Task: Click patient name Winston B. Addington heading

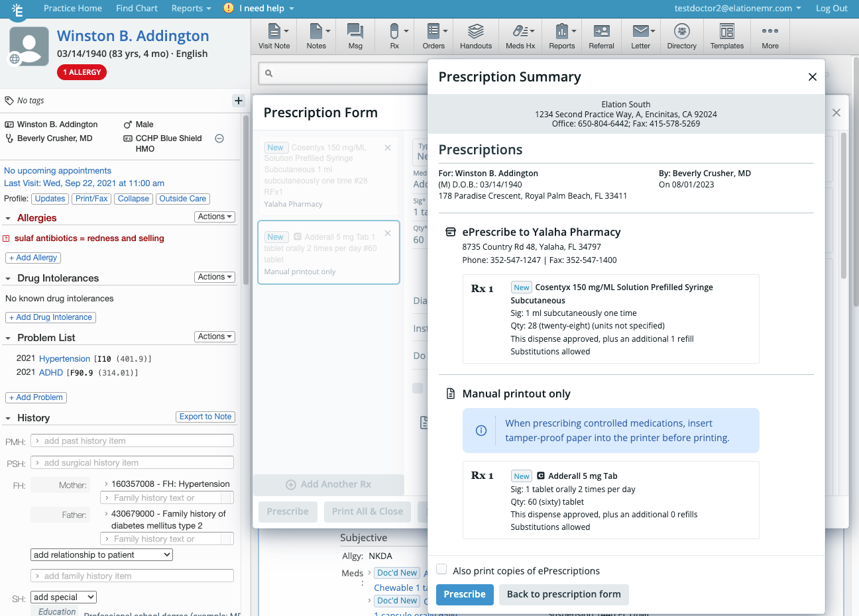Action: (x=133, y=36)
